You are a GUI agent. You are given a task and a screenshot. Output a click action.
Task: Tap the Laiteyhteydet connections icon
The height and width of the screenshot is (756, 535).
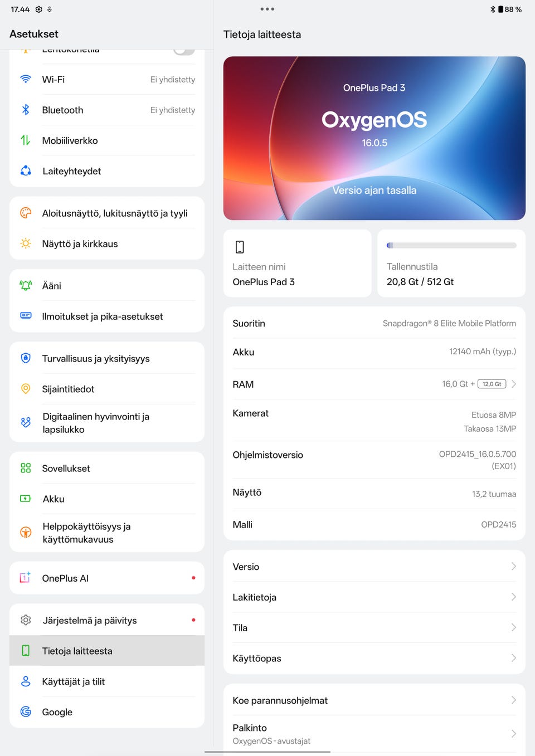26,171
